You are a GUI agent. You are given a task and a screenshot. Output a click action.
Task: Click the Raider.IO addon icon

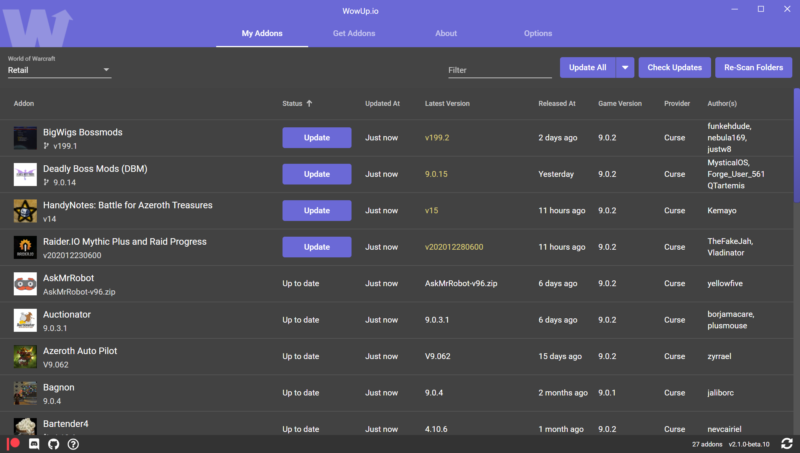click(25, 247)
